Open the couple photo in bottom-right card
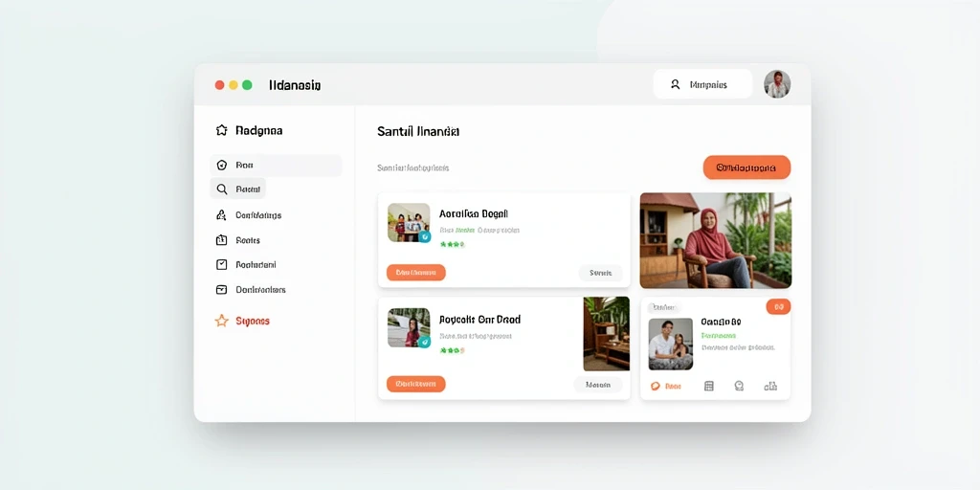Viewport: 980px width, 490px height. tap(671, 344)
